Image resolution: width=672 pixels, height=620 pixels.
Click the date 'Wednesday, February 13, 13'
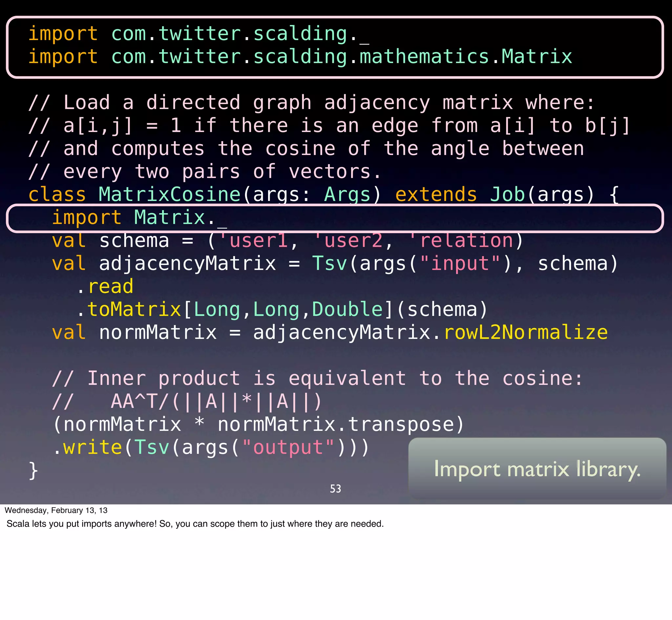coord(56,510)
